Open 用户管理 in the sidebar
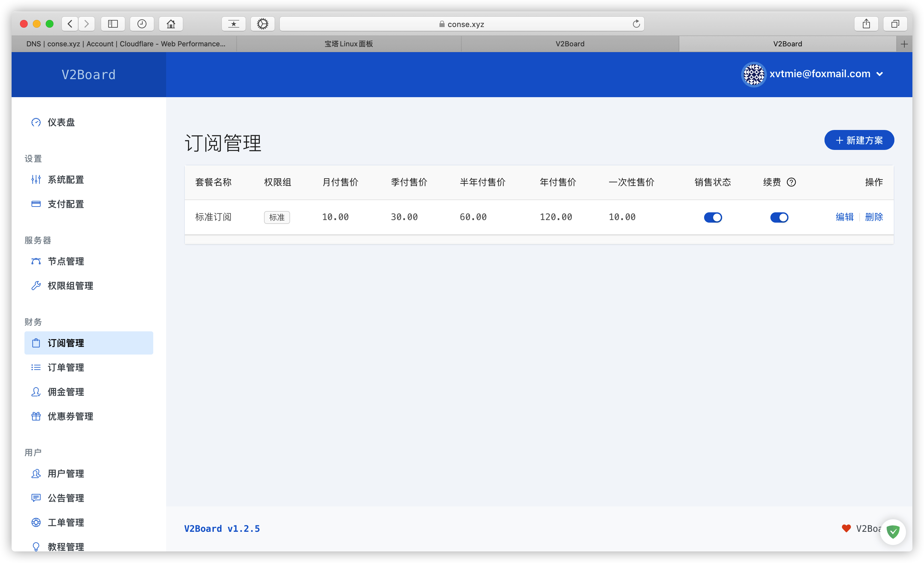924x563 pixels. (x=89, y=474)
